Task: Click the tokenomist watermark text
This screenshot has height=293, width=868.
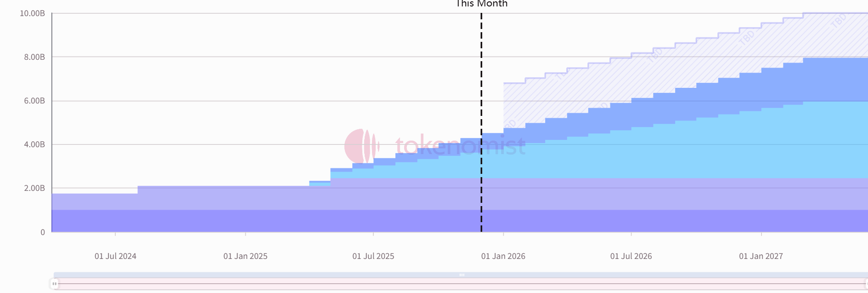Action: pos(460,146)
